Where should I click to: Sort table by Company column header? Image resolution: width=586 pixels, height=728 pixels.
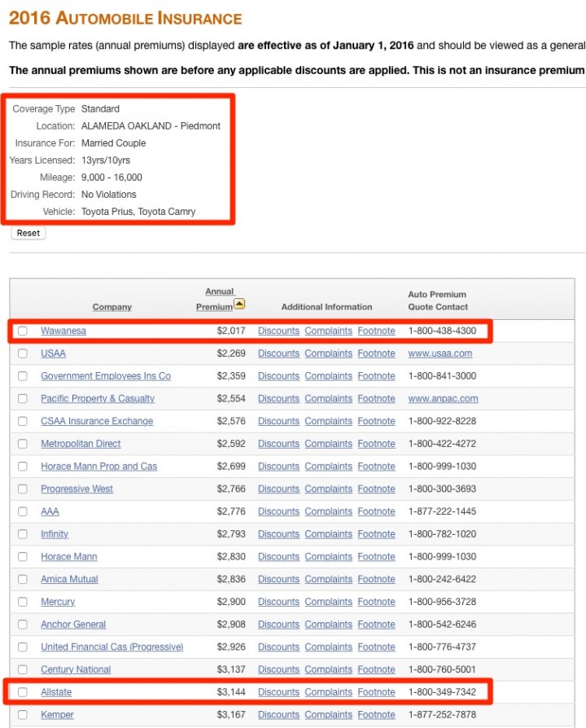pos(112,307)
